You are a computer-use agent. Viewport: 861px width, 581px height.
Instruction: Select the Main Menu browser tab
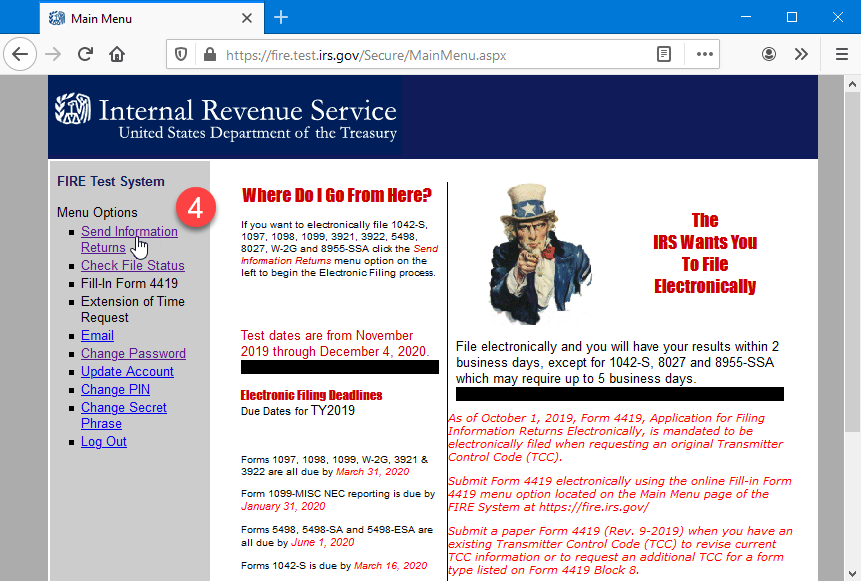tap(140, 18)
